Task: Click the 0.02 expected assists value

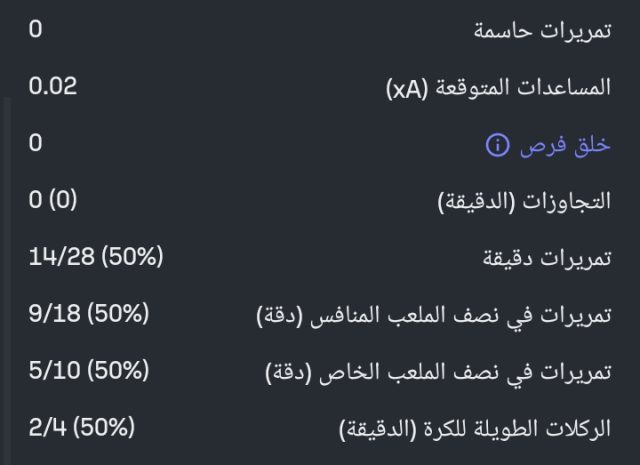Action: pyautogui.click(x=52, y=86)
